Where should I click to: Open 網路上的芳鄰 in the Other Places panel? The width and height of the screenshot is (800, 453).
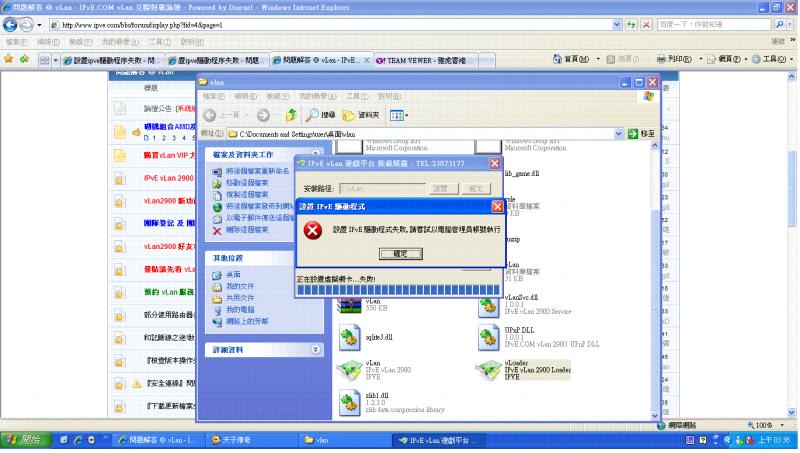(247, 321)
